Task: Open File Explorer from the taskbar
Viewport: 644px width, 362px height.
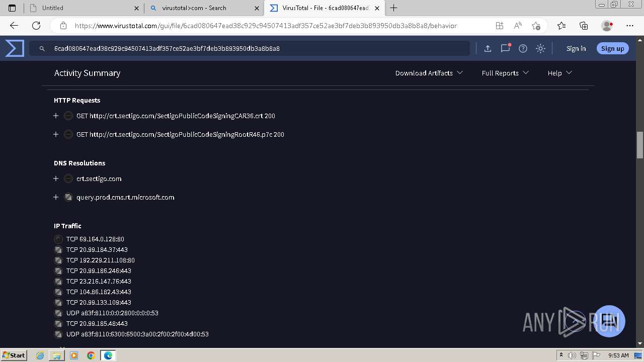Action: [57, 355]
